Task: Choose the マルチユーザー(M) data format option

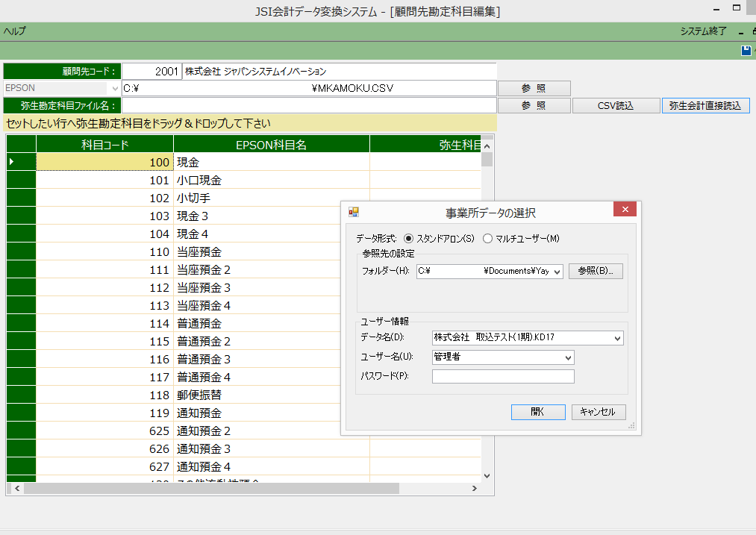Action: [488, 239]
